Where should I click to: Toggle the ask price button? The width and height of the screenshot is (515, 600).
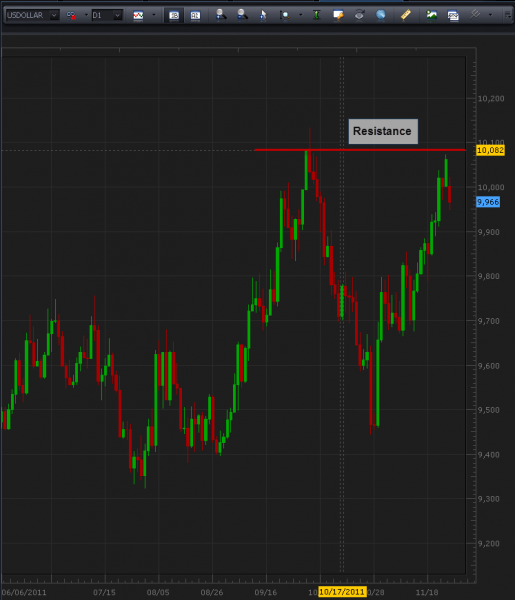pyautogui.click(x=195, y=15)
